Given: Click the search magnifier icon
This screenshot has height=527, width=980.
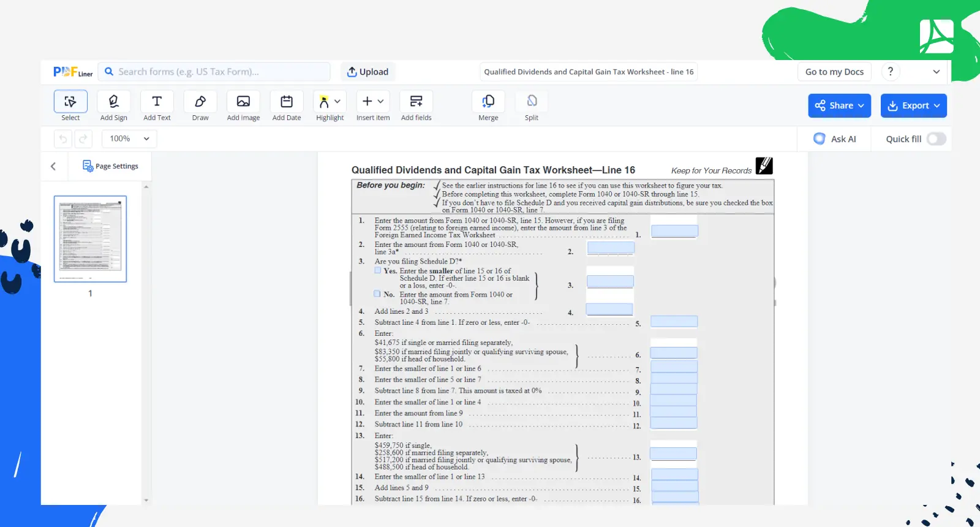Looking at the screenshot, I should [x=109, y=72].
